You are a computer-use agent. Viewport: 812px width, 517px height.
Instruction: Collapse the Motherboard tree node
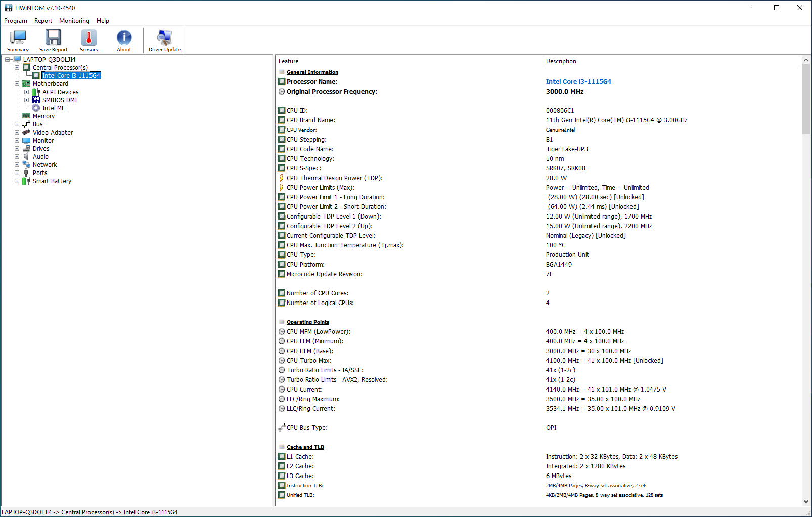(17, 84)
